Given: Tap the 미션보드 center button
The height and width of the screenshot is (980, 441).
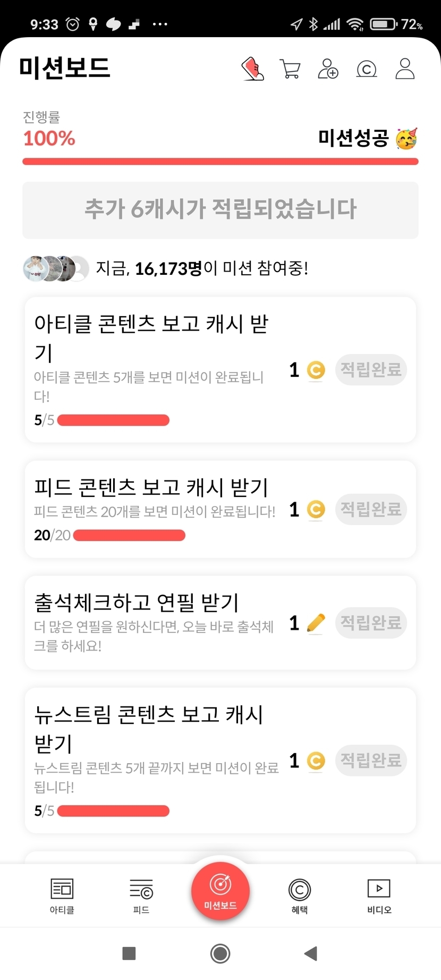Looking at the screenshot, I should point(220,891).
